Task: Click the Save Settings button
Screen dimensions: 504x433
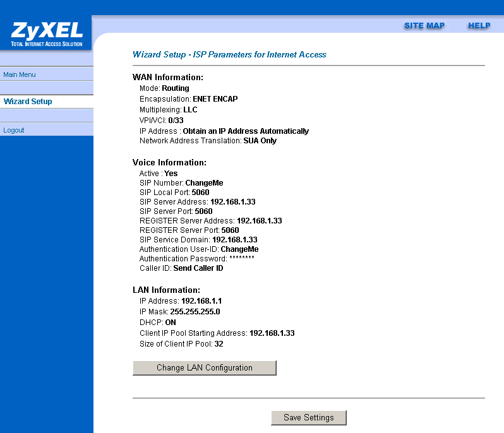Action: (x=309, y=418)
